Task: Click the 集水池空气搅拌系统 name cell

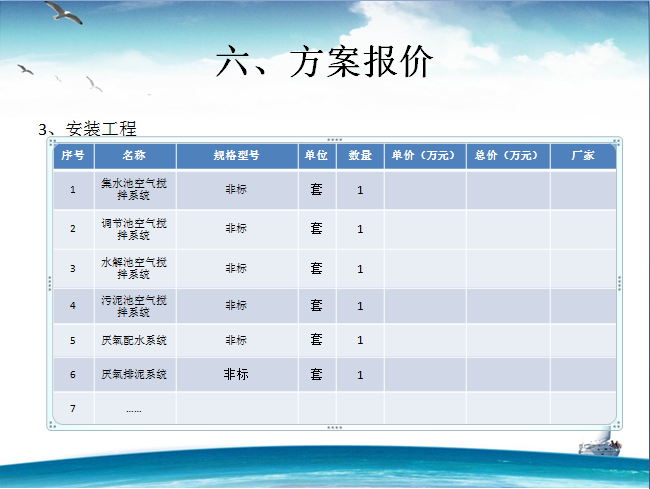Action: pos(135,190)
